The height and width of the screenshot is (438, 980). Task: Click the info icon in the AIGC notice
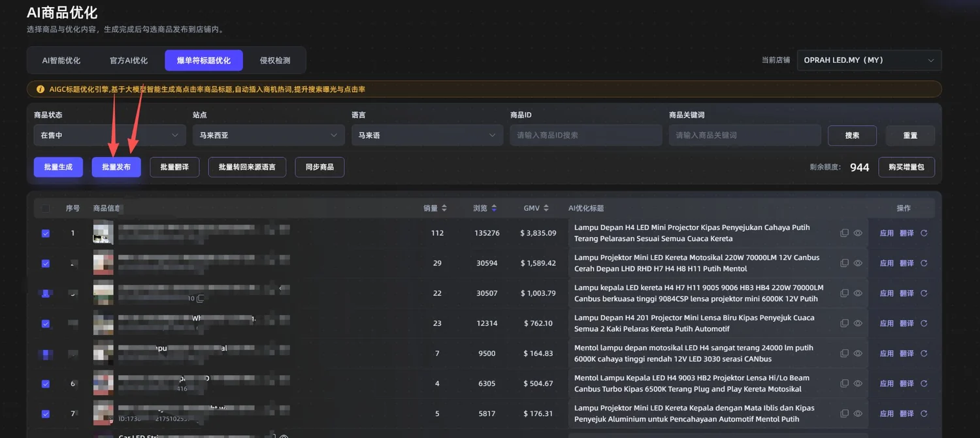pos(41,89)
